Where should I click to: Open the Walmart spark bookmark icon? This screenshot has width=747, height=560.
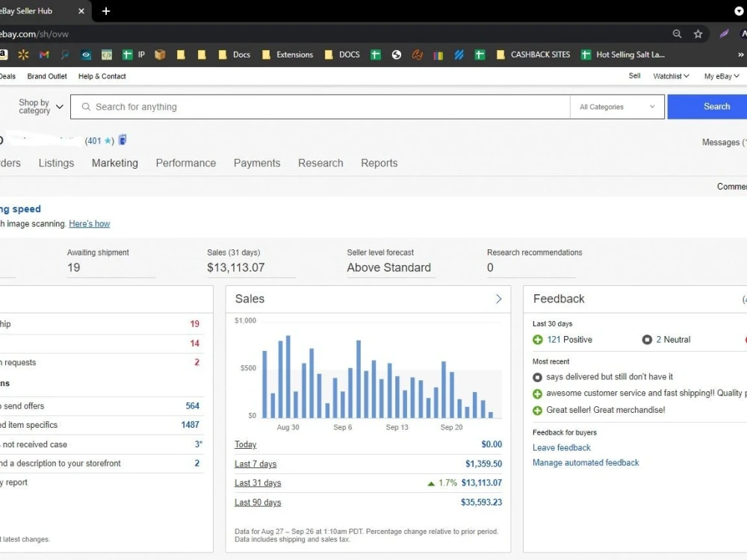pos(23,55)
